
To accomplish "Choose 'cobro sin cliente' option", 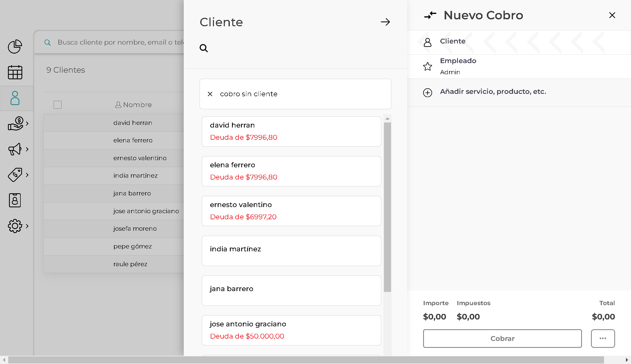I will tap(295, 94).
